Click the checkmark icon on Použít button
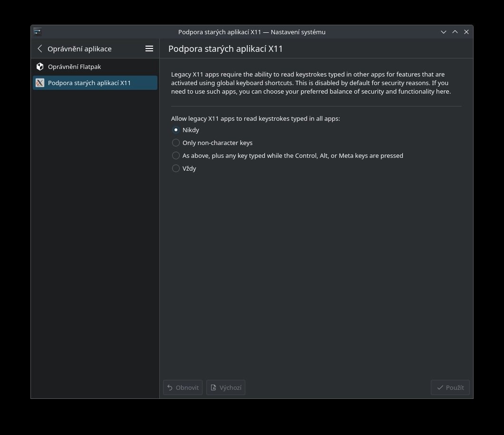This screenshot has width=504, height=435. (x=440, y=387)
